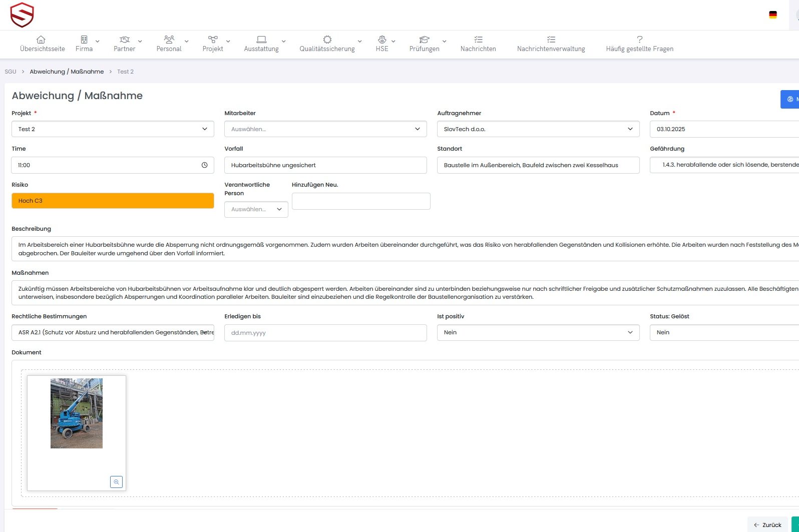Open the Qualitätssicherung menu

coord(327,44)
